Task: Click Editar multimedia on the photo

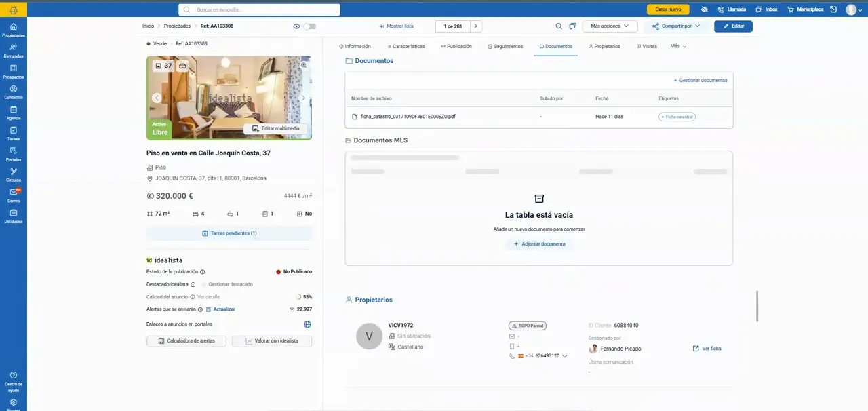Action: [x=275, y=128]
